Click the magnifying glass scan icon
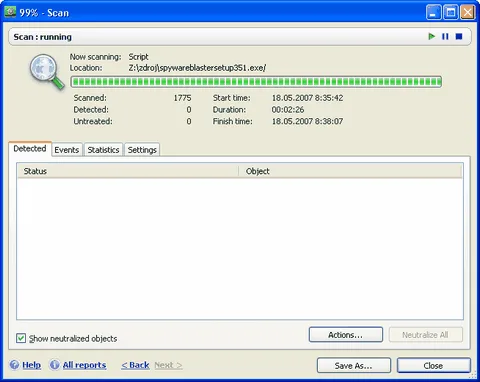 (x=47, y=72)
